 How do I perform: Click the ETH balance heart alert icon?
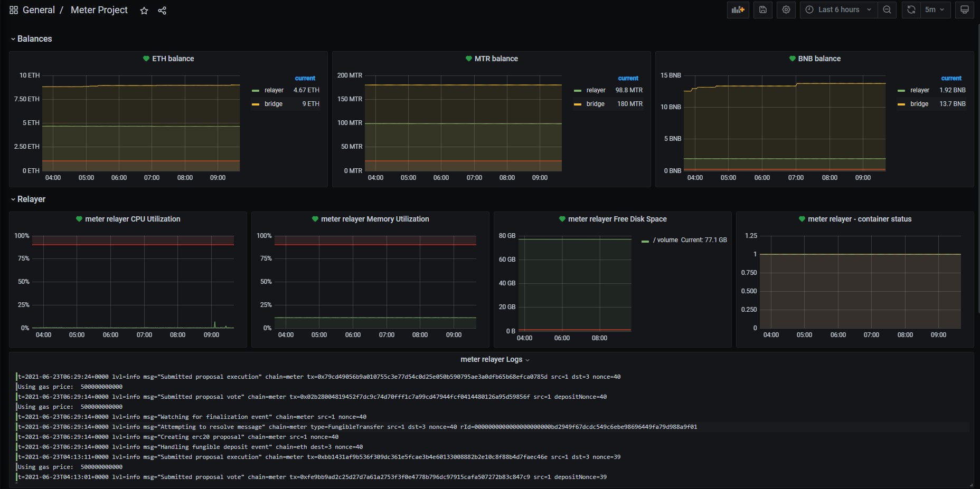pos(146,59)
